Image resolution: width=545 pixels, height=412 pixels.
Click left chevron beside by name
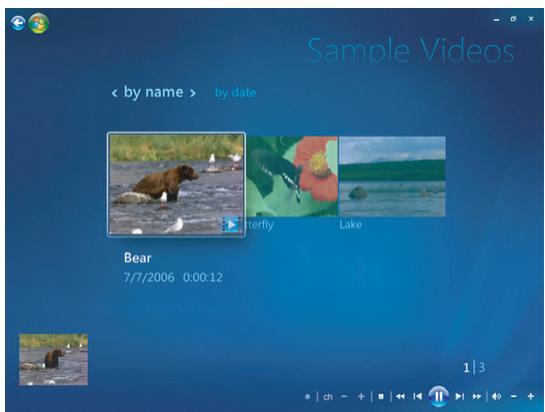[x=114, y=93]
